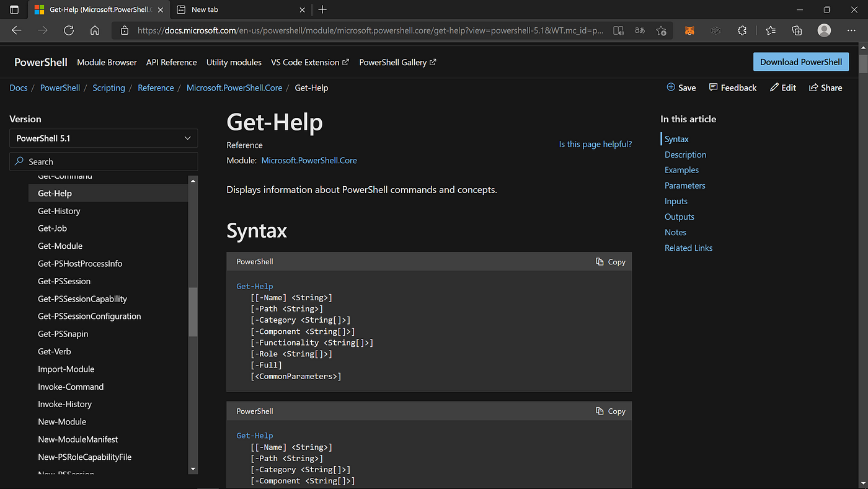Click the Edit pencil icon for this article
This screenshot has height=489, width=868.
click(782, 87)
